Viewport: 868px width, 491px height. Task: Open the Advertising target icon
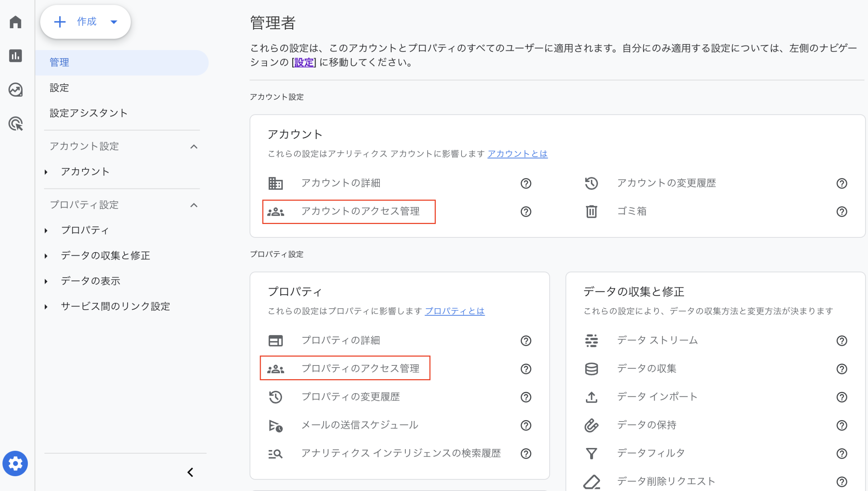[x=16, y=124]
